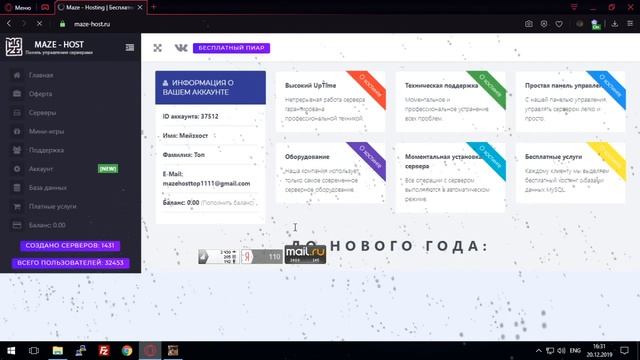Open the browser downloads icon
This screenshot has height=360, width=640.
pos(615,24)
